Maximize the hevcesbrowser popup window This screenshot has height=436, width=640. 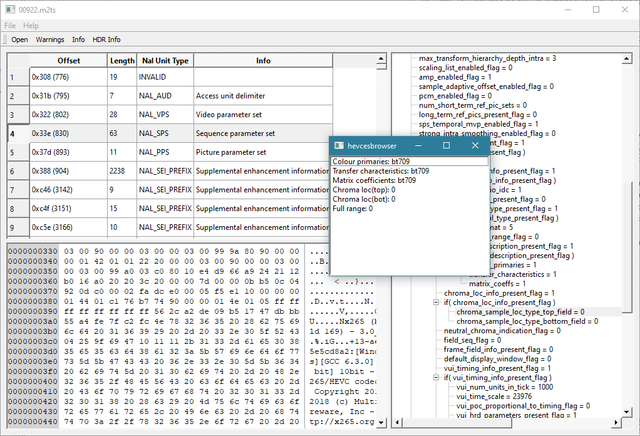[446, 145]
